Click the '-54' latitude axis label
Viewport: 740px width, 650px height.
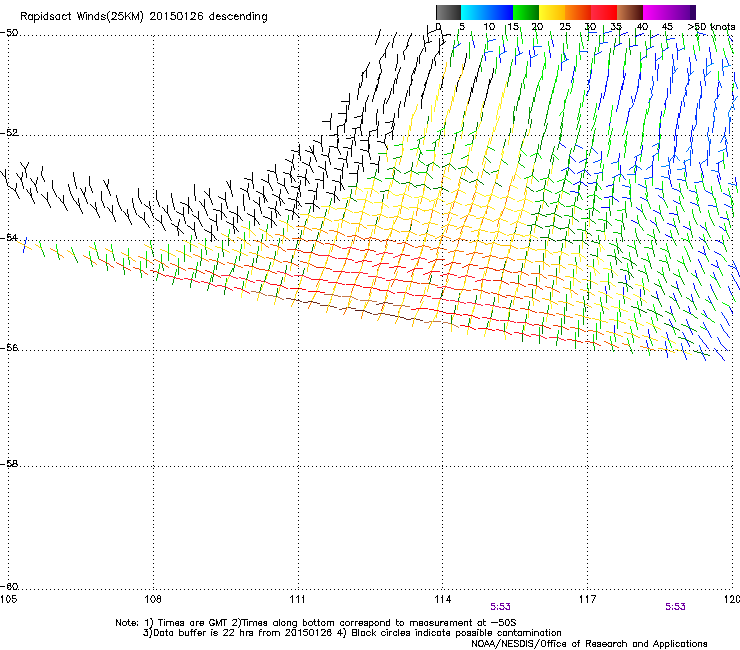click(9, 237)
